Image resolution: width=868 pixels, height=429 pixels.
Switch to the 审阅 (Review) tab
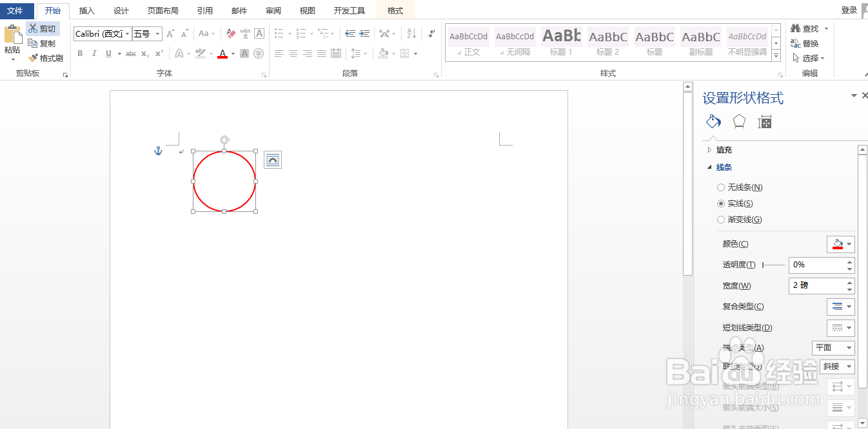(273, 10)
